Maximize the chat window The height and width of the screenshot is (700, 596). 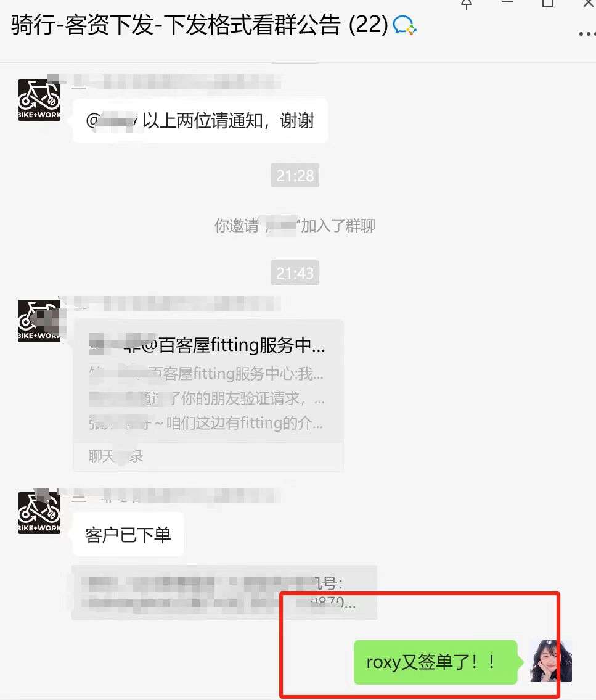click(548, 4)
